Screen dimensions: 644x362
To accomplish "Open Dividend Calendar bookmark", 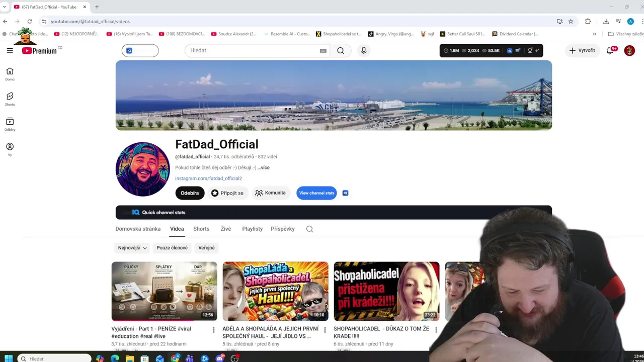I will [515, 34].
